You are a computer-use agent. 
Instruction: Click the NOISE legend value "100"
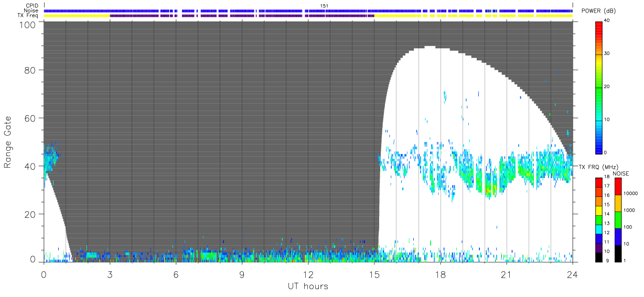click(628, 227)
